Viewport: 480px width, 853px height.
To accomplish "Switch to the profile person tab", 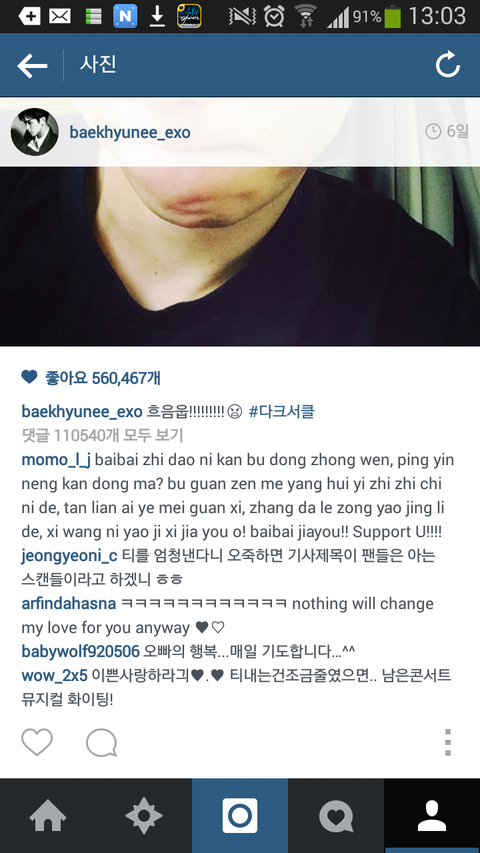I will [x=432, y=816].
